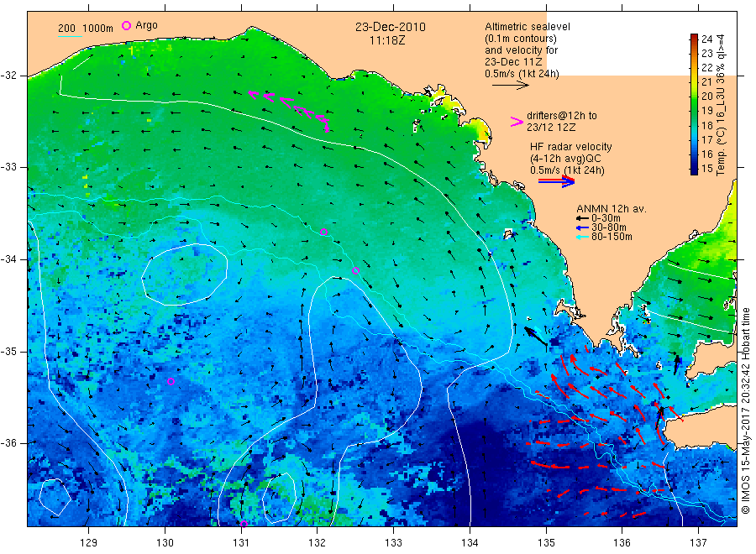Click the black 0-30m ANMN legend arrow
756x554 pixels.
(582, 218)
